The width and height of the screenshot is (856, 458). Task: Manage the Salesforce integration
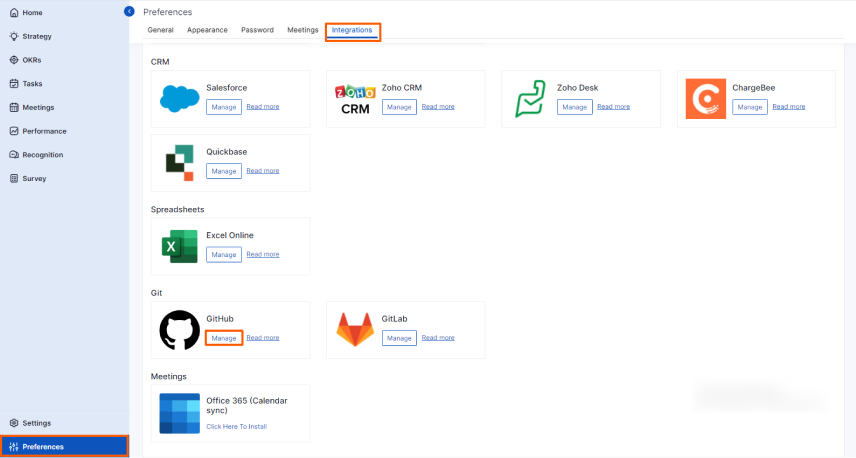point(224,107)
